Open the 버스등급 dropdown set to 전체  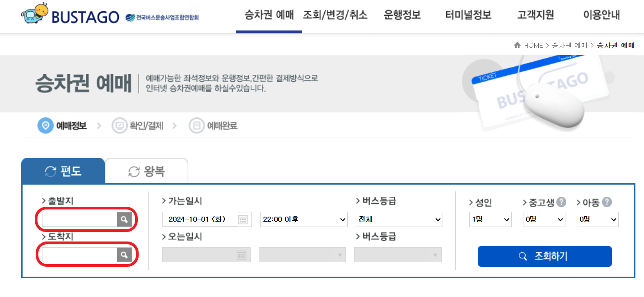(x=399, y=219)
